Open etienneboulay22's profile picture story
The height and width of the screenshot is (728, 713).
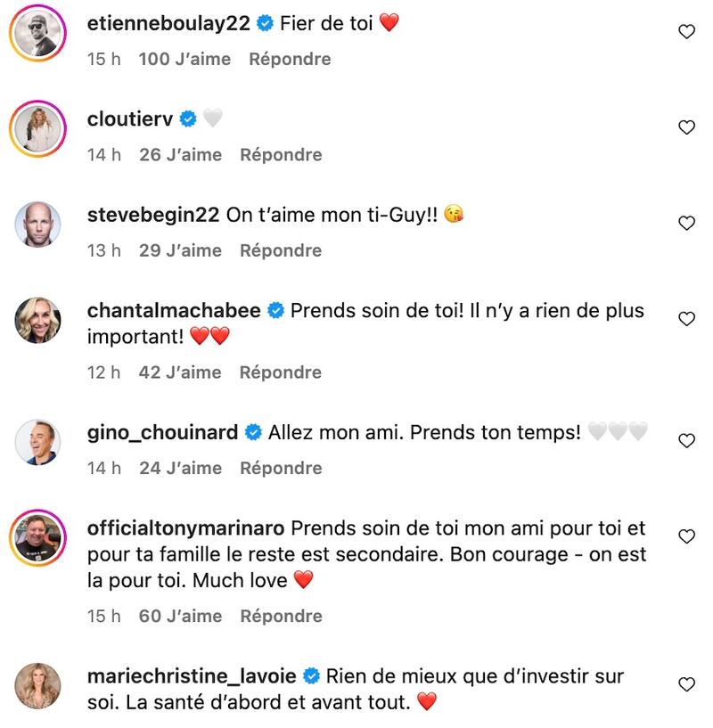pyautogui.click(x=37, y=33)
